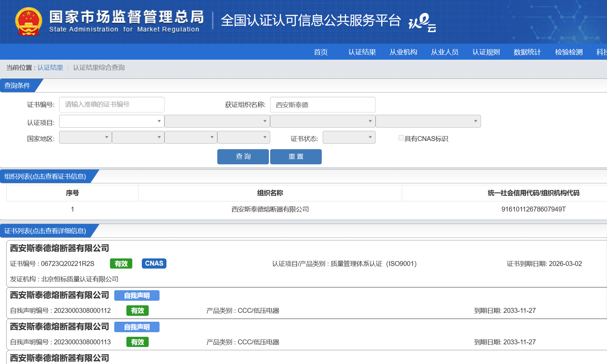Open the first 国家地区 dropdown

pyautogui.click(x=85, y=137)
